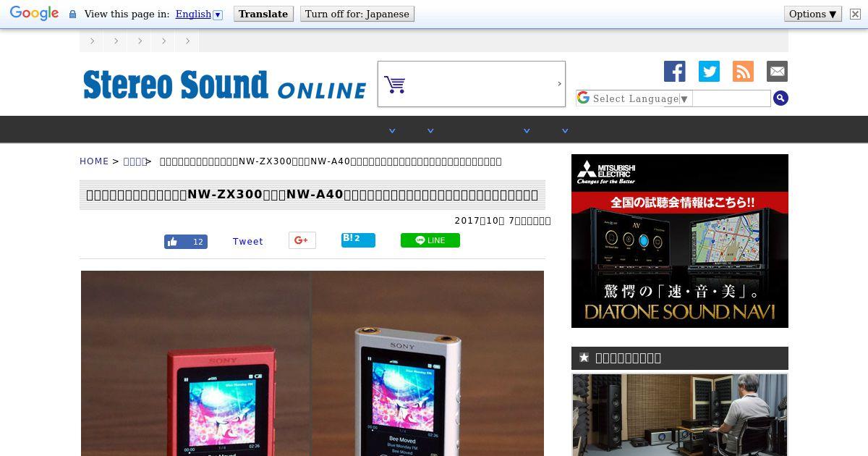The width and height of the screenshot is (868, 456).
Task: Close the Google Translate bar
Action: point(855,14)
